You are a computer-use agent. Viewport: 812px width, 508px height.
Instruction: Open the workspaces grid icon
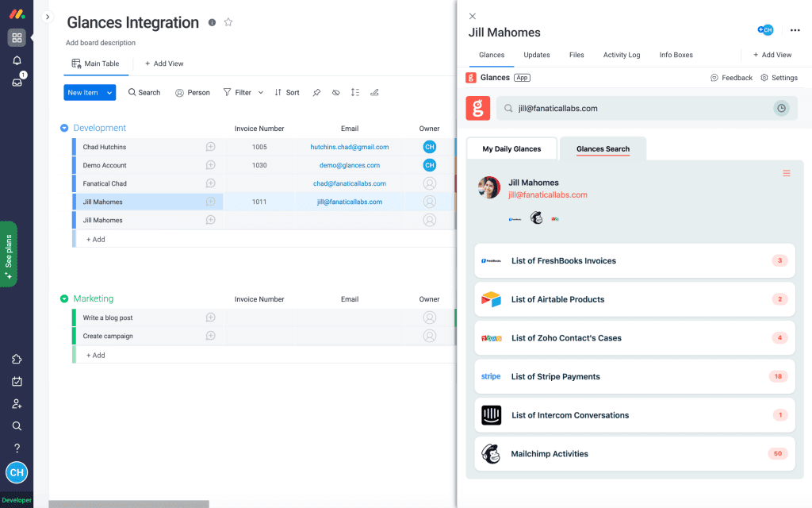tap(17, 38)
